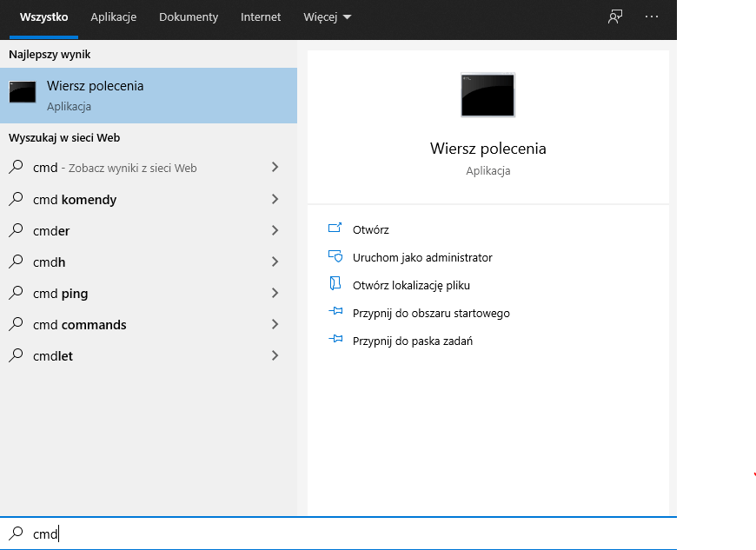Click the file location icon beside Otwórz lokalizację pliku
This screenshot has height=550, width=756.
[335, 283]
